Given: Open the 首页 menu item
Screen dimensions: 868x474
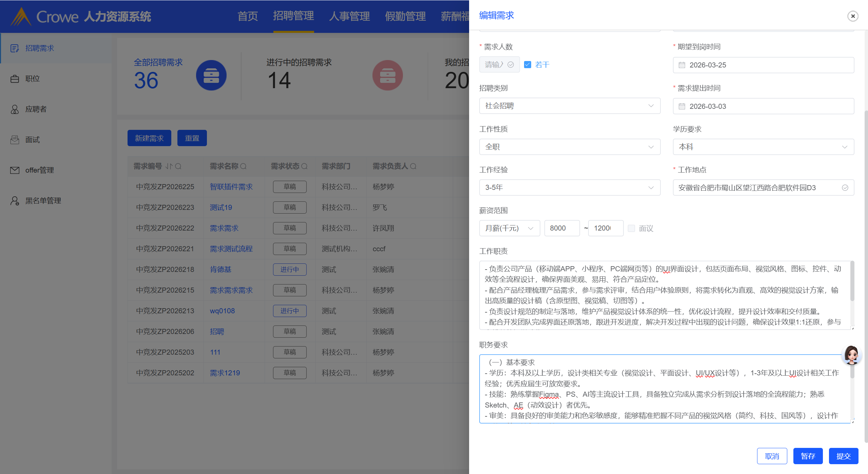Looking at the screenshot, I should 248,16.
